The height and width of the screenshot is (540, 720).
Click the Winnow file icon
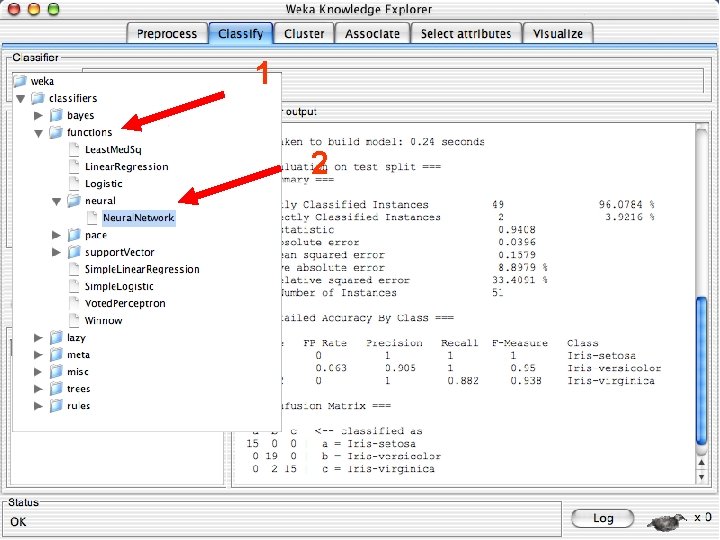coord(74,320)
